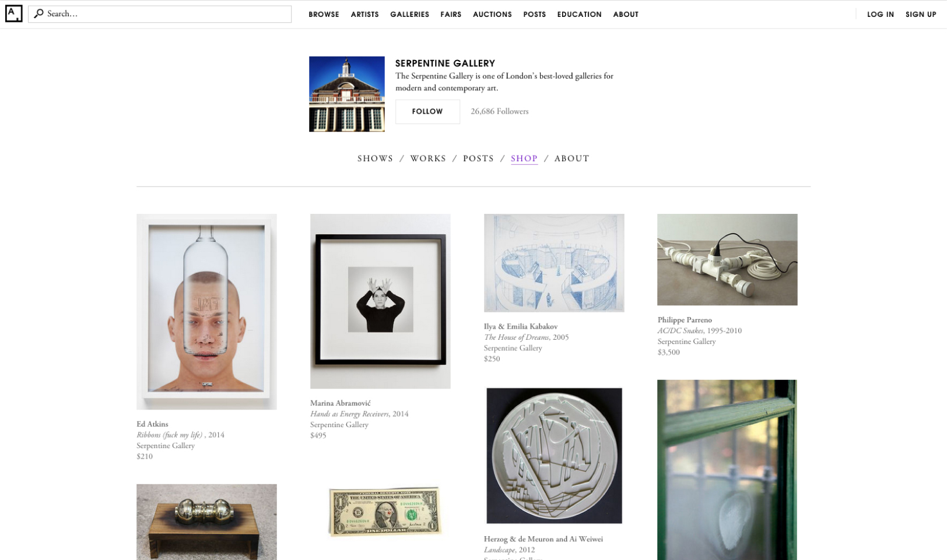Image resolution: width=947 pixels, height=560 pixels.
Task: Open Philippe Parreno AC/DC Snakes thumbnail
Action: [x=727, y=259]
